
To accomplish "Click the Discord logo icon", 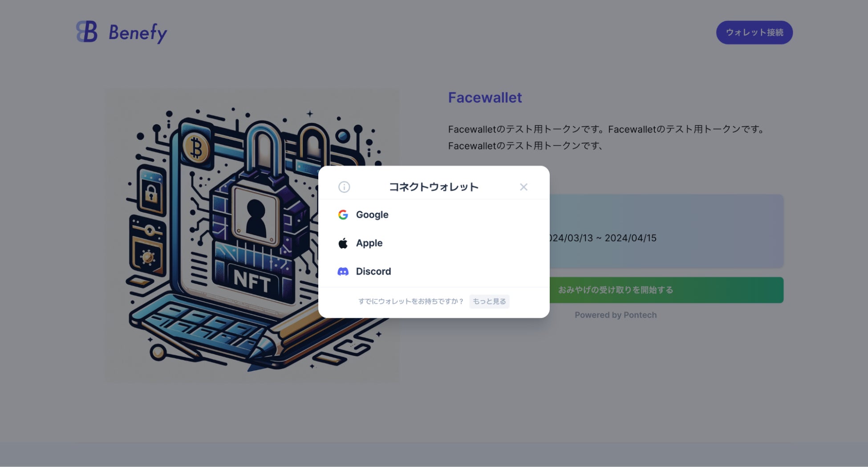I will pyautogui.click(x=343, y=272).
